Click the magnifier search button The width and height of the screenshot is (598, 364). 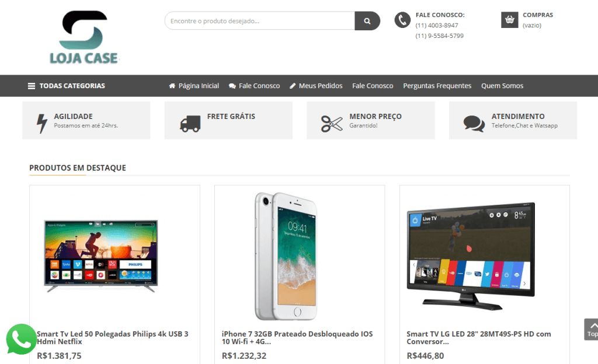(367, 21)
